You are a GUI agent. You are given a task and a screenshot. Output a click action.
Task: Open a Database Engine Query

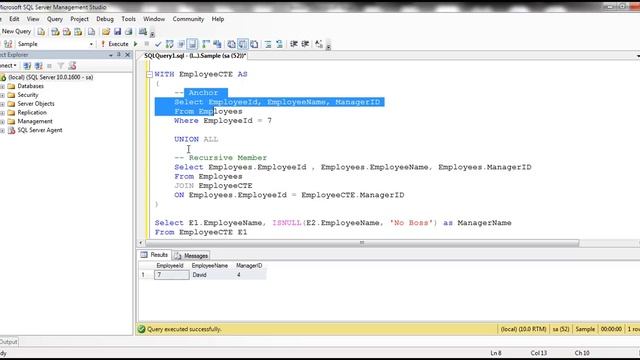point(41,32)
